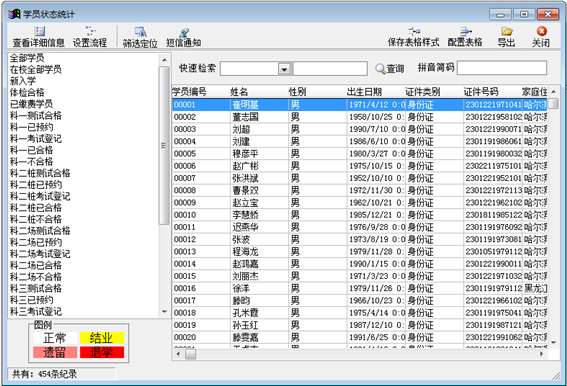Click 保存表格样式 icon

pos(413,31)
